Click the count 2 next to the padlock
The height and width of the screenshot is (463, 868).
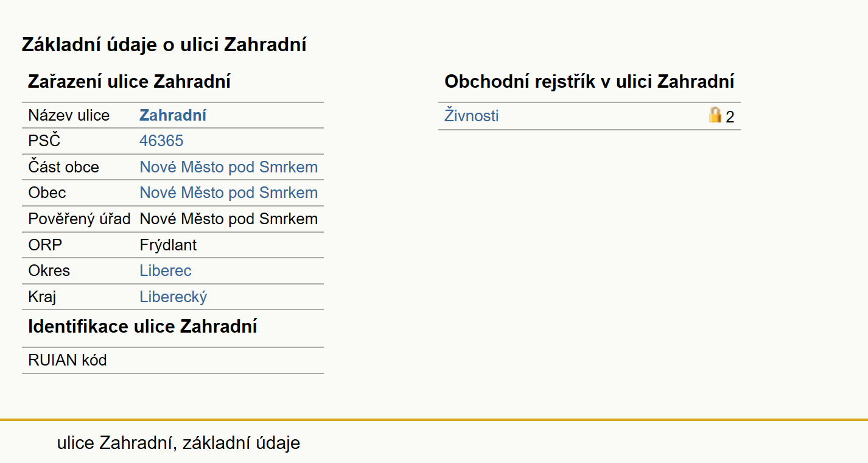pyautogui.click(x=730, y=117)
